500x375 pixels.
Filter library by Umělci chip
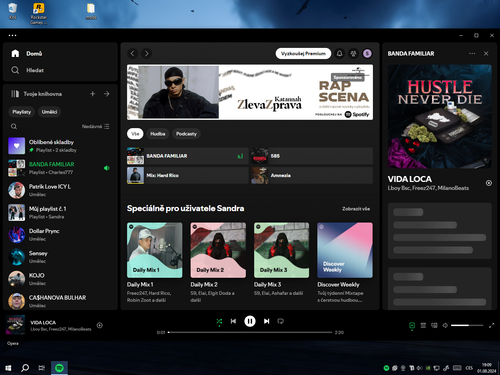click(x=49, y=112)
